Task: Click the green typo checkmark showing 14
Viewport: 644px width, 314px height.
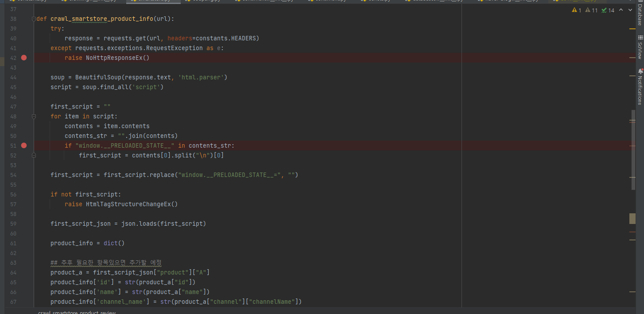Action: (608, 10)
